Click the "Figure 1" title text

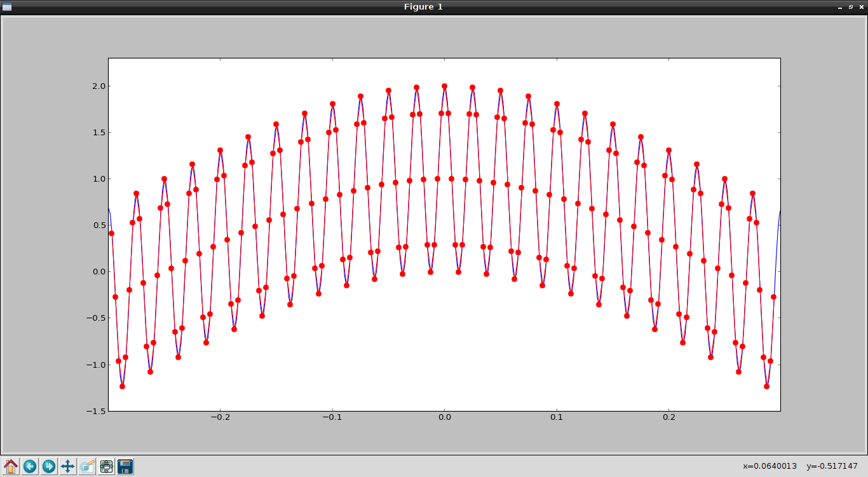point(423,7)
